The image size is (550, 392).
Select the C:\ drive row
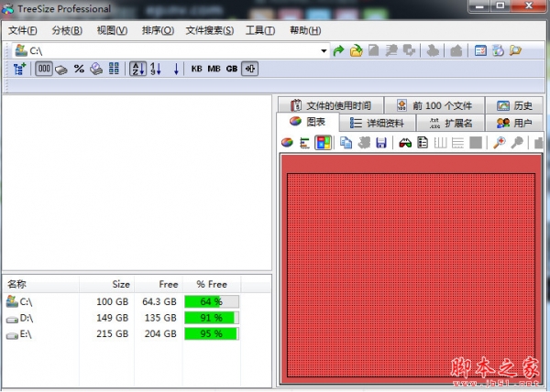(x=137, y=301)
